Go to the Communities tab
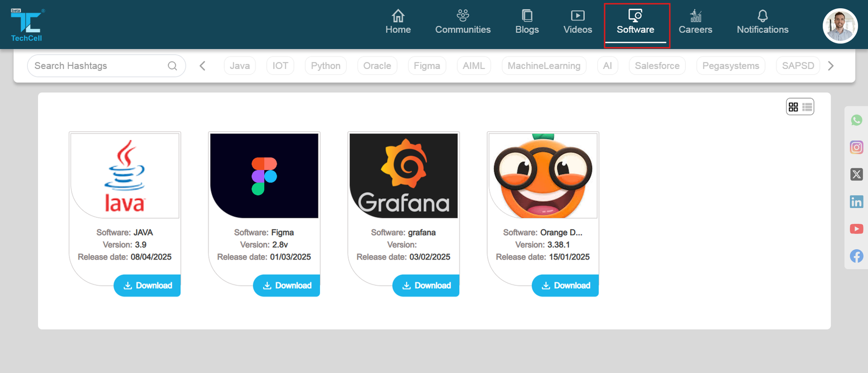Screen dimensions: 868x373 463,22
